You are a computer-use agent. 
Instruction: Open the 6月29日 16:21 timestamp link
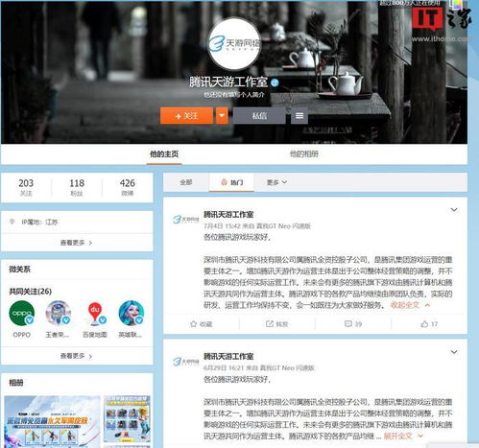[x=224, y=368]
